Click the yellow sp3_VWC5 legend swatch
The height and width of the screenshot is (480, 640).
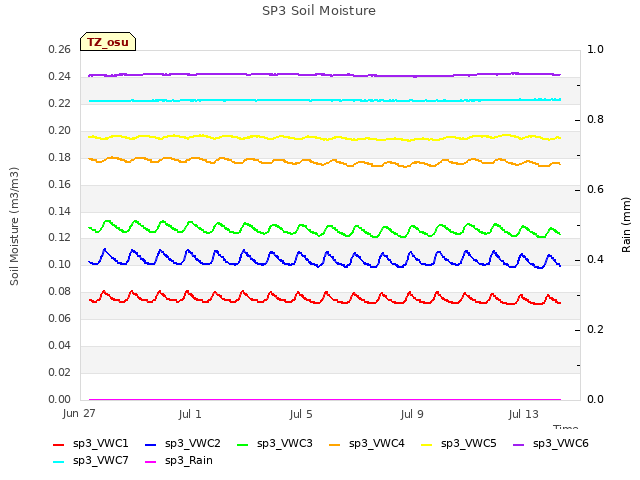click(427, 444)
